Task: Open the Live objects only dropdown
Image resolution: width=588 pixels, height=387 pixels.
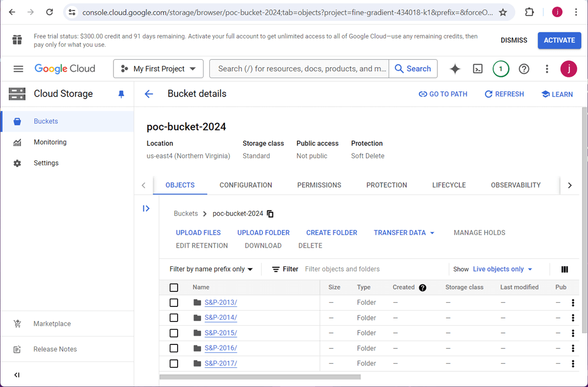Action: 503,269
